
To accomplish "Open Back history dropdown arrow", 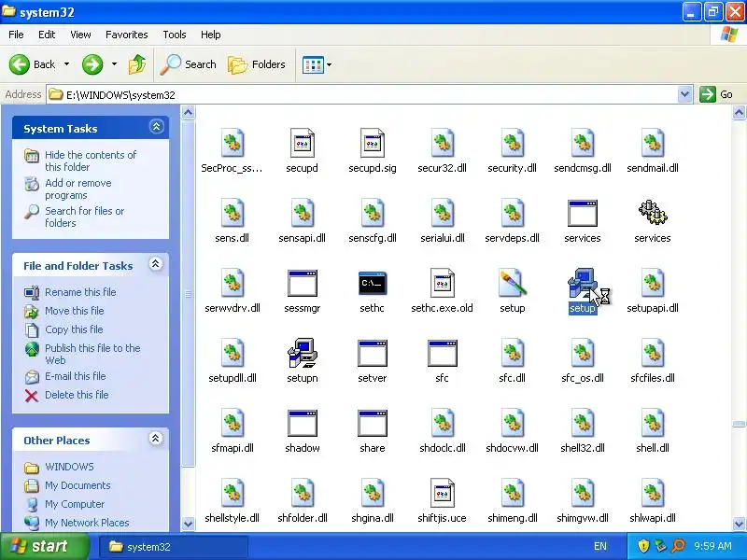I will click(66, 64).
